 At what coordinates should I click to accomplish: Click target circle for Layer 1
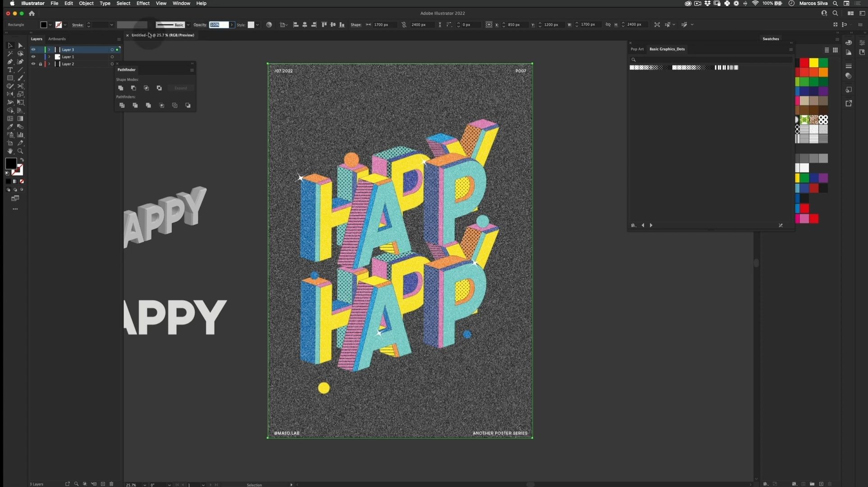pyautogui.click(x=112, y=57)
